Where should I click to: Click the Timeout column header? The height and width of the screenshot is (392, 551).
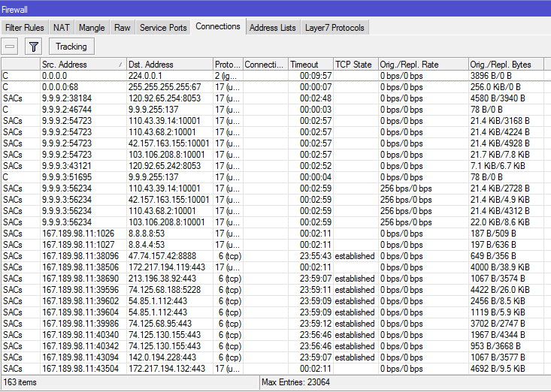(x=310, y=65)
